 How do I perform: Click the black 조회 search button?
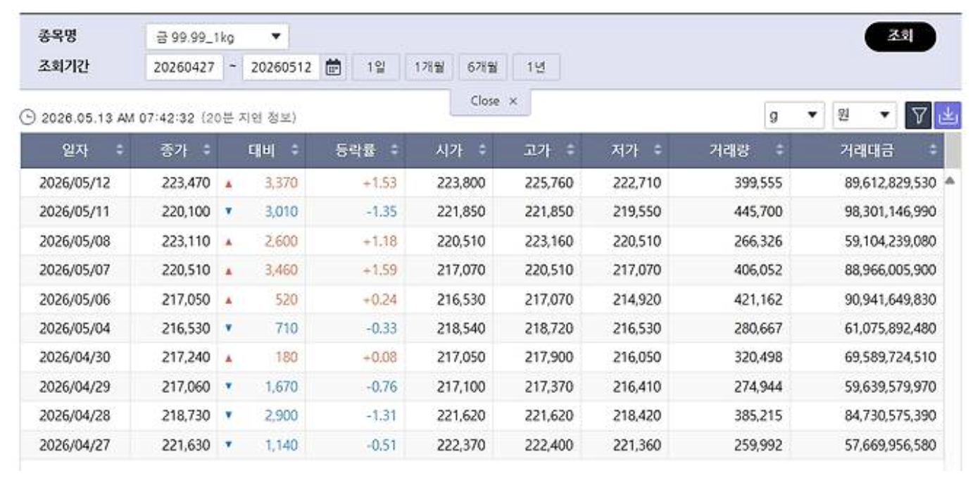click(x=900, y=37)
